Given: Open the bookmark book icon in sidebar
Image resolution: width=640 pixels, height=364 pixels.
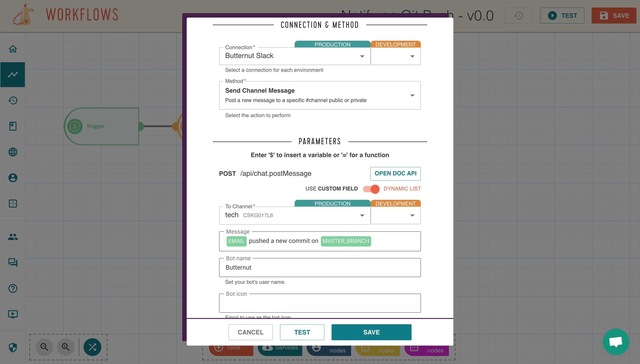Looking at the screenshot, I should click(x=13, y=126).
